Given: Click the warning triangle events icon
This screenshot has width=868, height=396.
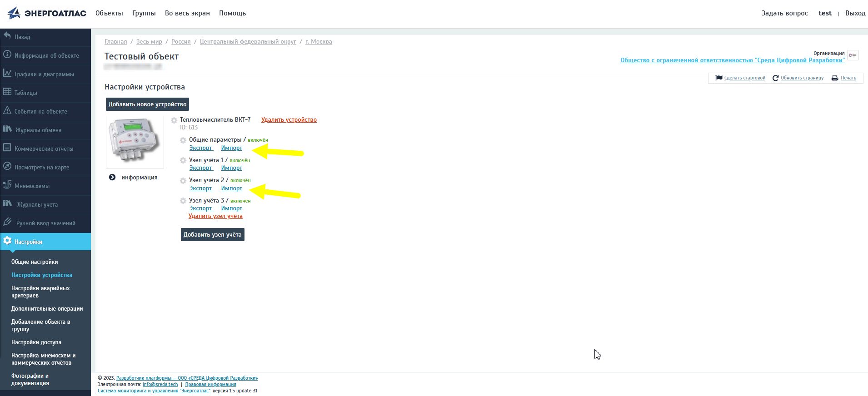Looking at the screenshot, I should (7, 110).
